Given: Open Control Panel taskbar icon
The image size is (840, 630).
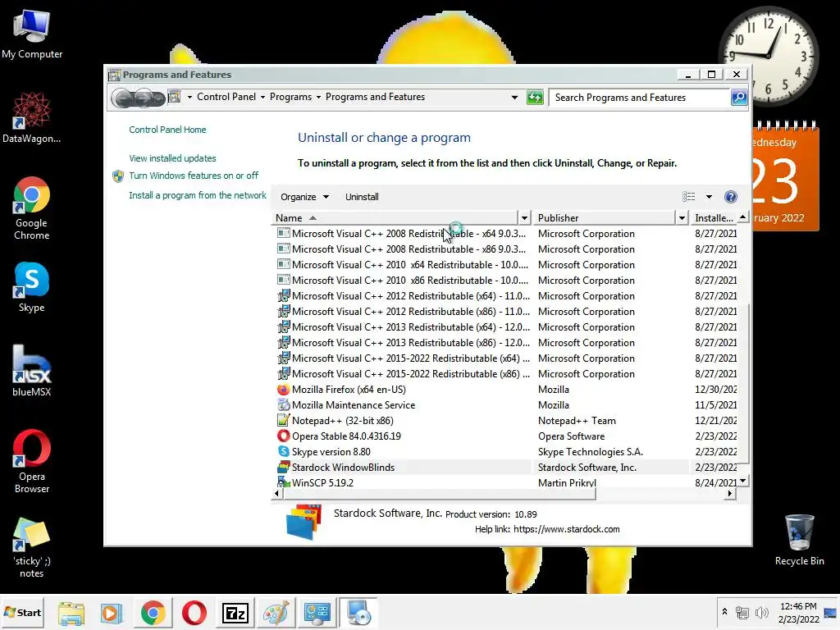Looking at the screenshot, I should (317, 613).
